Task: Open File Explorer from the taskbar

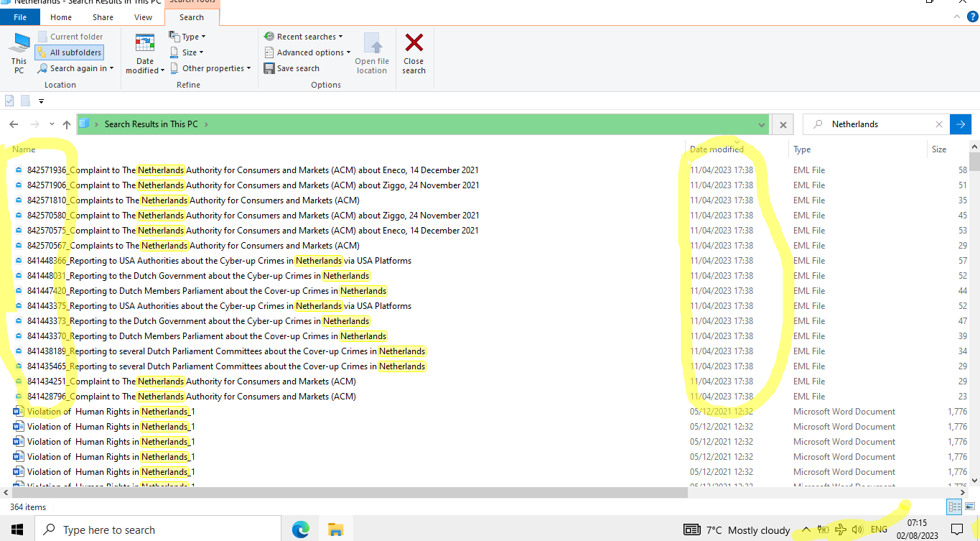Action: pos(335,530)
